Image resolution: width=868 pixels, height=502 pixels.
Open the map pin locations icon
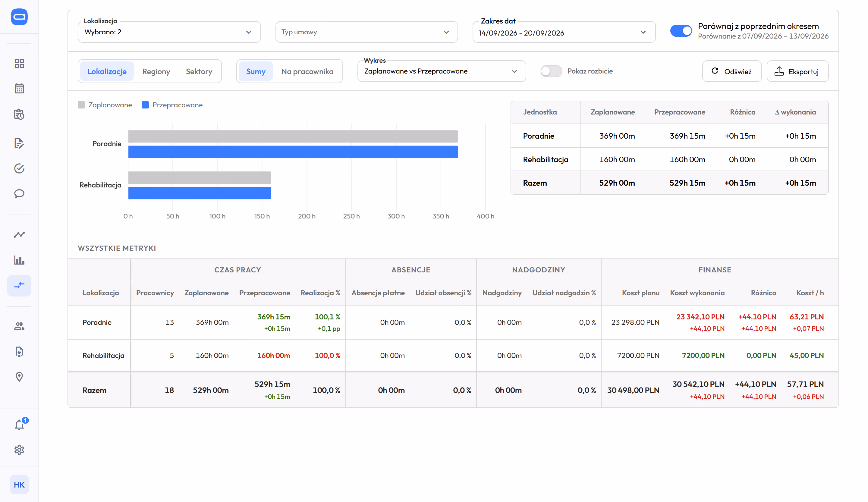[19, 377]
